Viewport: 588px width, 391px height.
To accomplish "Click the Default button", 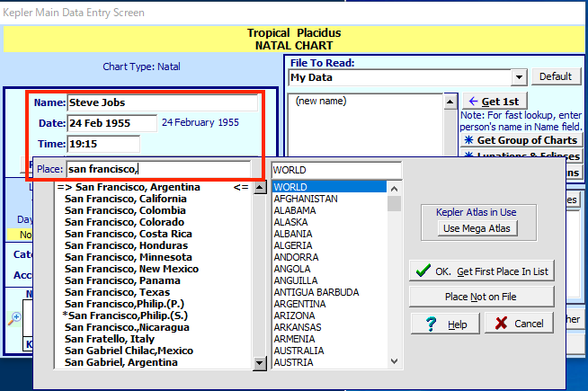I will (556, 76).
